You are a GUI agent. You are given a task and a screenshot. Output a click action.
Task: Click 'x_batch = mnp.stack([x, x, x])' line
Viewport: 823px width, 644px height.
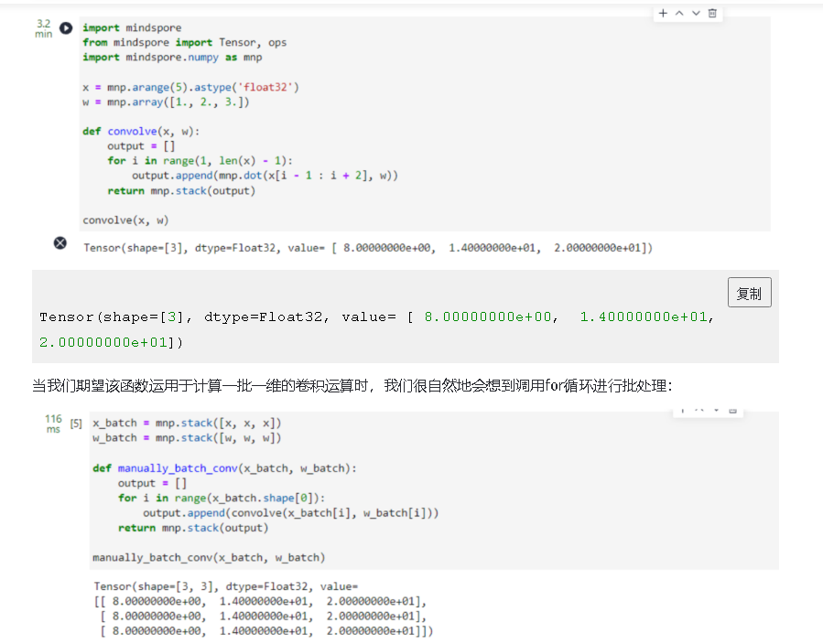click(187, 424)
